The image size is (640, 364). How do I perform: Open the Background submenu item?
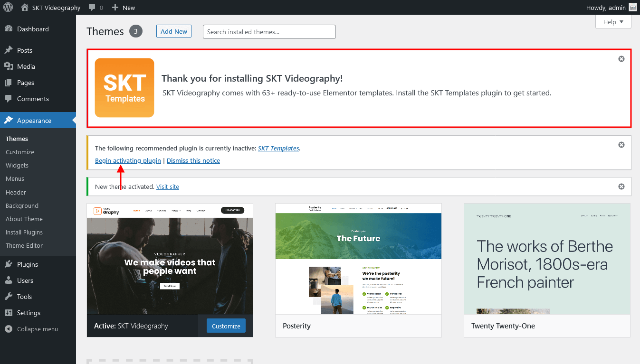[22, 205]
